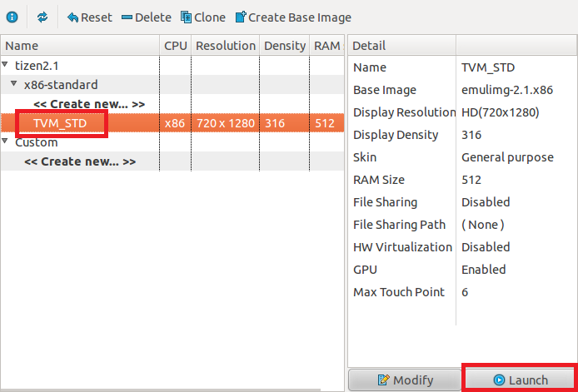Click the blue info icon
The image size is (578, 392).
click(12, 17)
